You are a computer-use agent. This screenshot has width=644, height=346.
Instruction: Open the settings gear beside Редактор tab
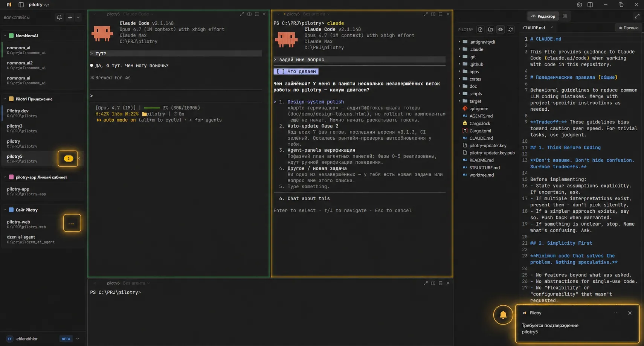click(x=565, y=16)
